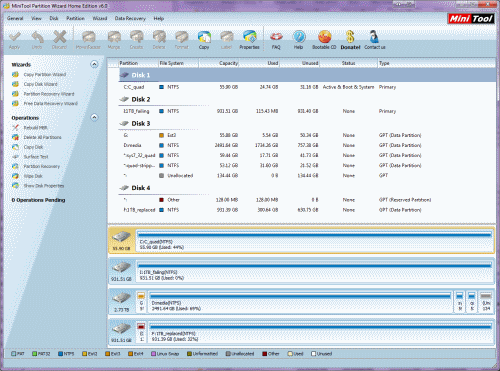Screen dimensions: 500x371
Task: Select the I:1TB_failing partition row
Action: tap(307, 111)
